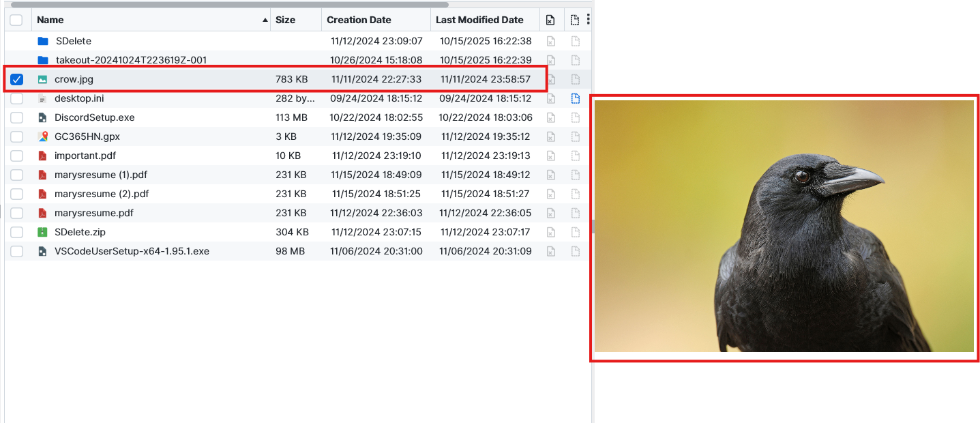Open the VSCodeUserSetup-x64-1.95.1.exe file name
980x423 pixels.
click(132, 251)
